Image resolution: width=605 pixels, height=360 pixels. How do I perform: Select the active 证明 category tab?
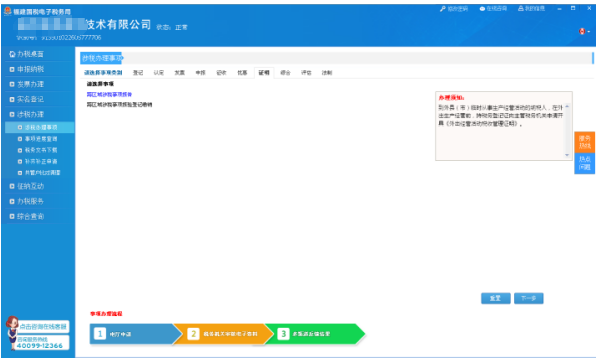pos(264,73)
